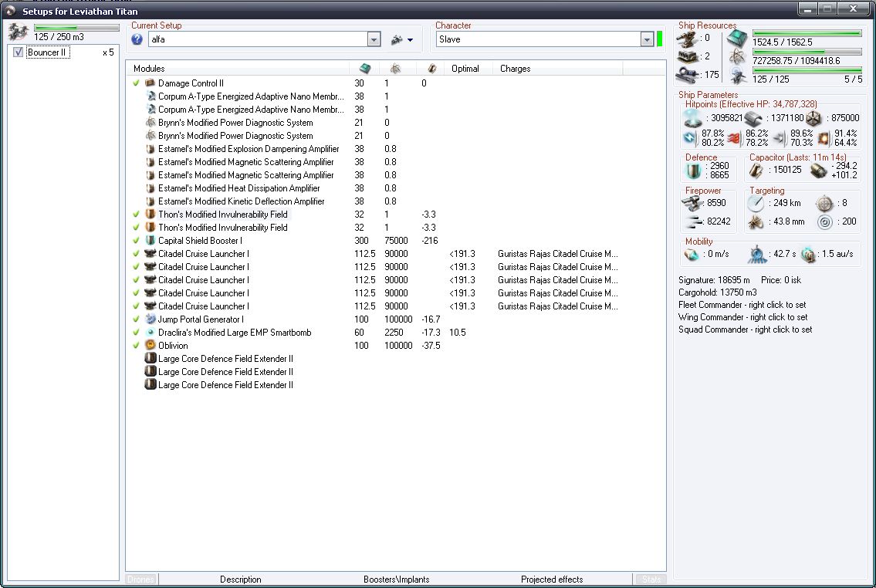Click the CPU column header icon
Viewport: 876px width, 588px height.
(365, 68)
